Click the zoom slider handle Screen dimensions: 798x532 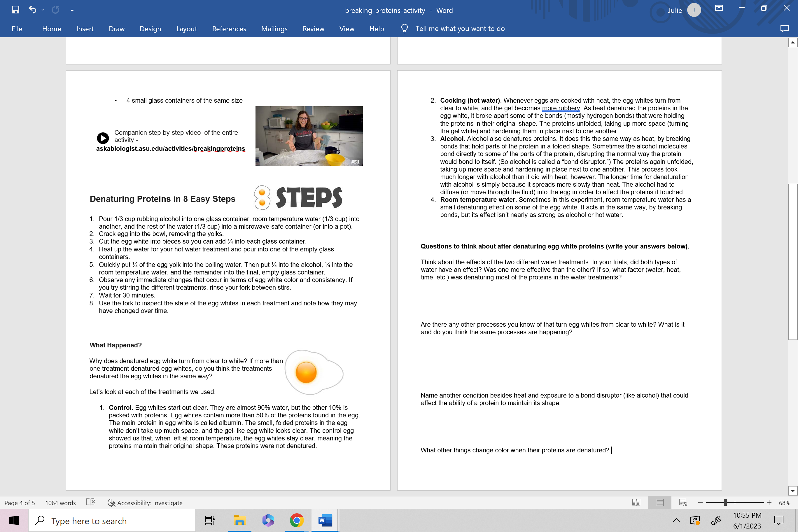point(725,503)
